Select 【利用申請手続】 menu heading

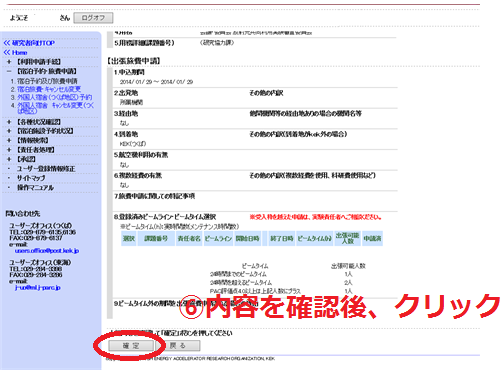(x=39, y=62)
